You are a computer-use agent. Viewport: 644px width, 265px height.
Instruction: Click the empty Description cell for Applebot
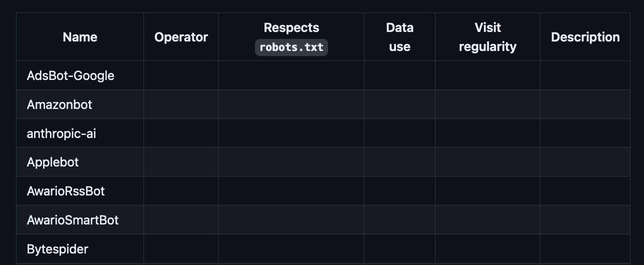(585, 162)
